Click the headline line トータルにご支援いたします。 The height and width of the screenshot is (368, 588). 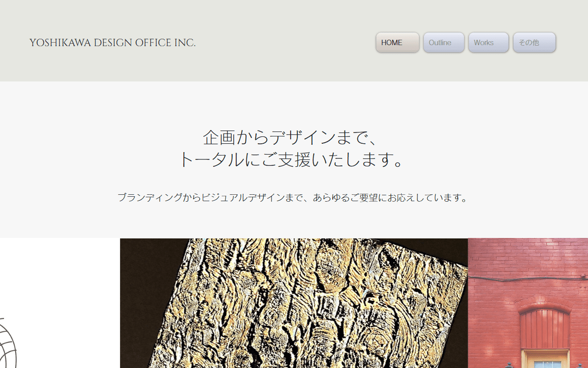point(291,159)
